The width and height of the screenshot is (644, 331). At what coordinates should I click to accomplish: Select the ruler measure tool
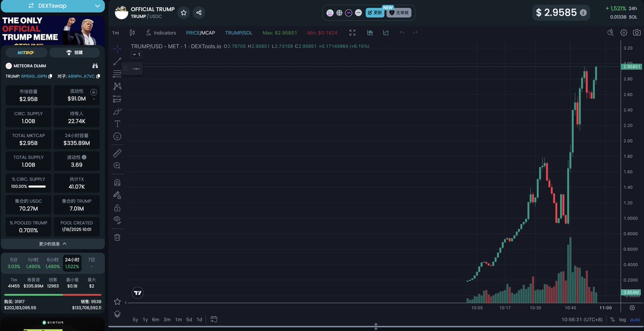tap(118, 153)
